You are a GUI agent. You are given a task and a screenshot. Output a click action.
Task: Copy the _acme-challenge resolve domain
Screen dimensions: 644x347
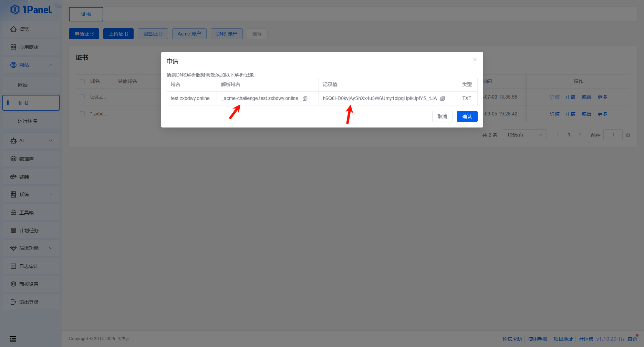(x=305, y=99)
